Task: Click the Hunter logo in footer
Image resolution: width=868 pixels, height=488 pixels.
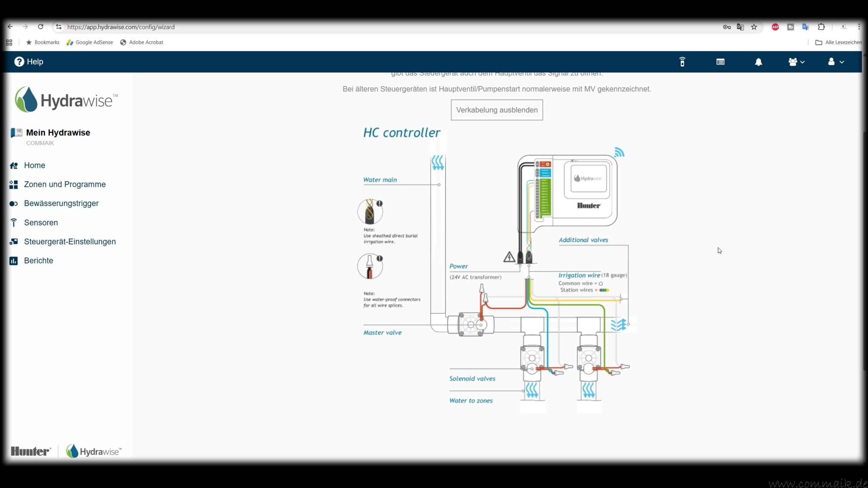Action: (31, 451)
